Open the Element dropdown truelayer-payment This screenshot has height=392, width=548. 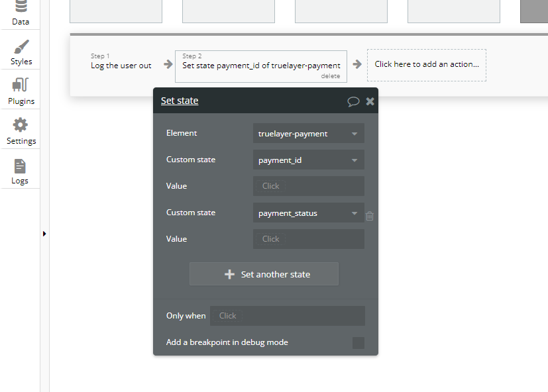pos(309,134)
